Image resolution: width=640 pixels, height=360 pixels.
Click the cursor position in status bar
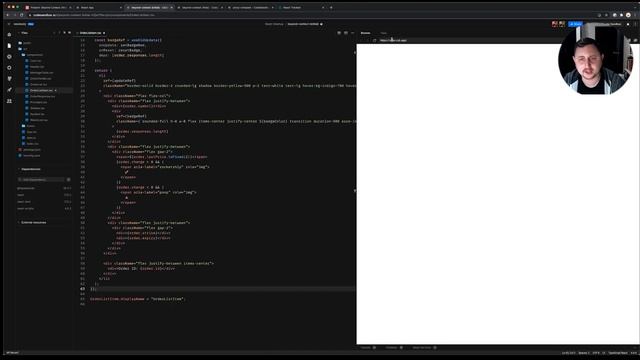(x=568, y=353)
